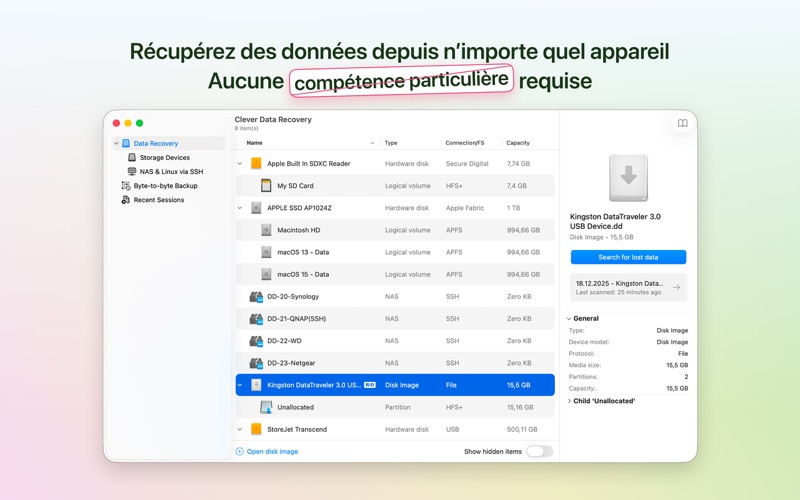The image size is (800, 500).
Task: Click the StoreJet Transcend disk icon
Action: [256, 429]
